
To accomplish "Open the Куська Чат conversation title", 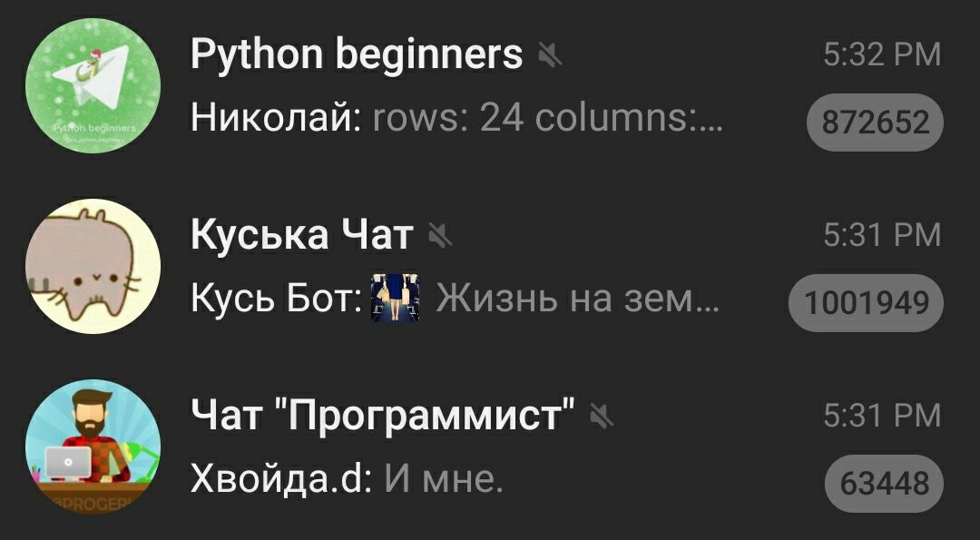I will (x=302, y=235).
